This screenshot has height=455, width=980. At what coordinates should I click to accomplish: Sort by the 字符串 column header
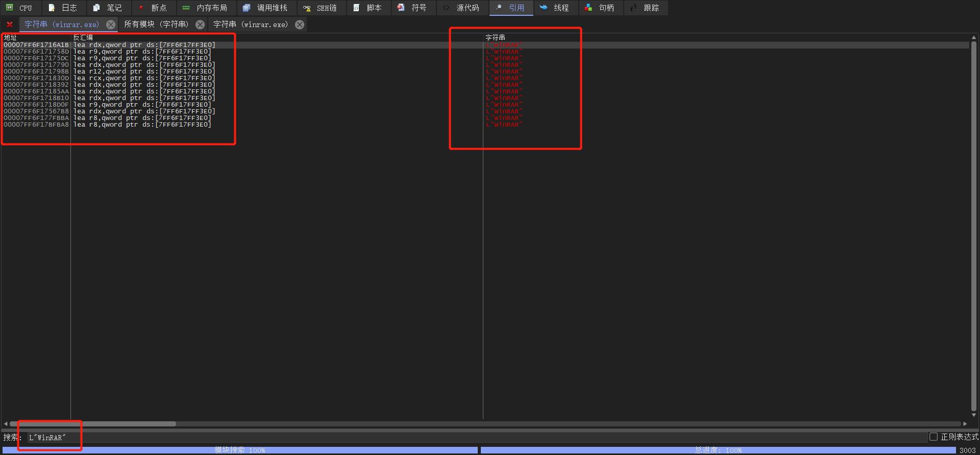pos(726,37)
